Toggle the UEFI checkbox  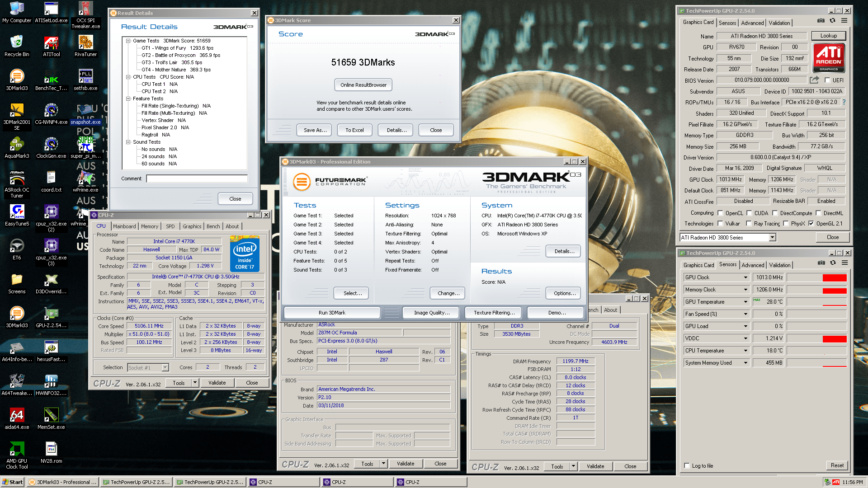point(827,80)
